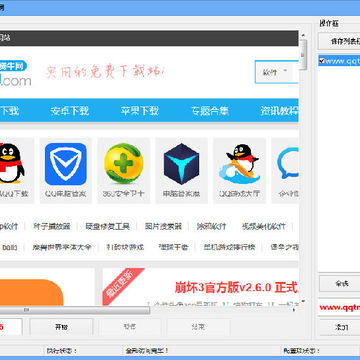Click the 图片搜索器 link
The width and height of the screenshot is (360, 360).
[163, 227]
